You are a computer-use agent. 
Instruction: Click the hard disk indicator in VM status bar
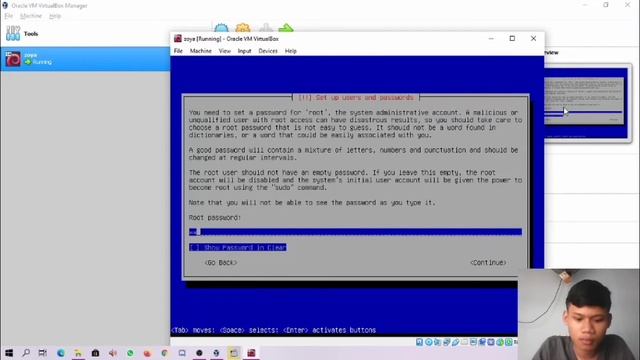[x=419, y=342]
